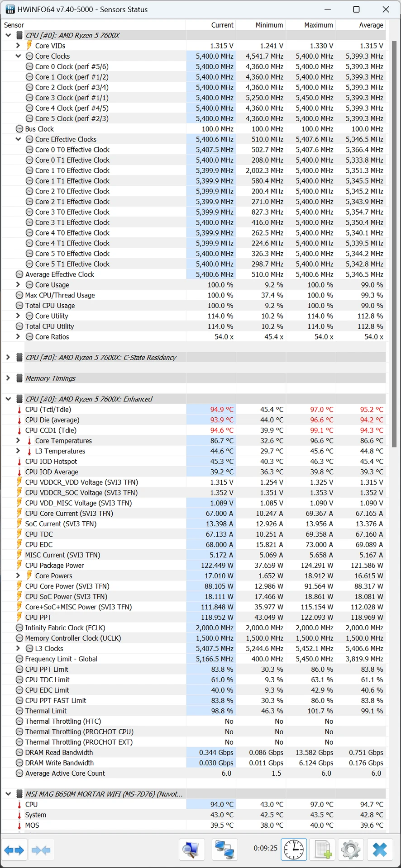Screen dimensions: 401x868
Task: Close sensors with the blue X button
Action: [379, 850]
